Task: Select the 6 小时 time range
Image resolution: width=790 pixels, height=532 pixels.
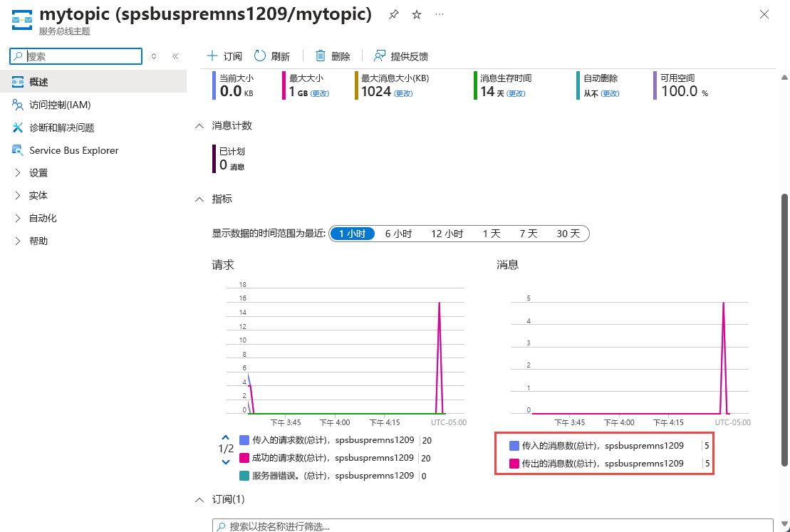Action: click(398, 234)
